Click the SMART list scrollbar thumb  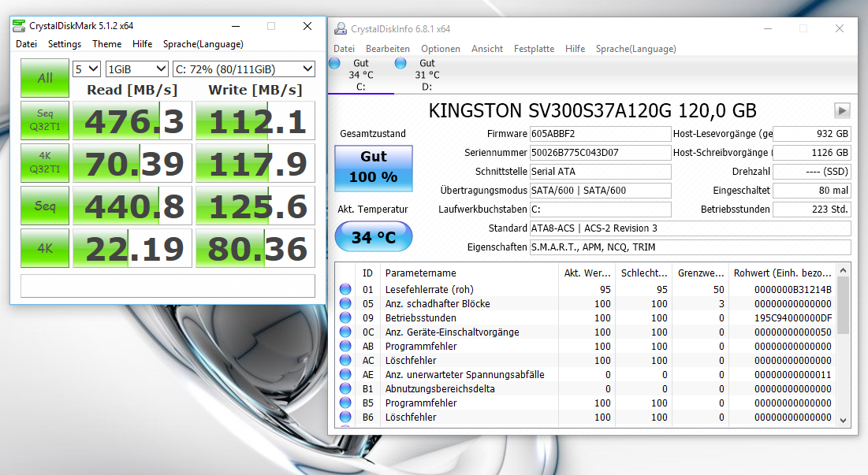(x=843, y=305)
